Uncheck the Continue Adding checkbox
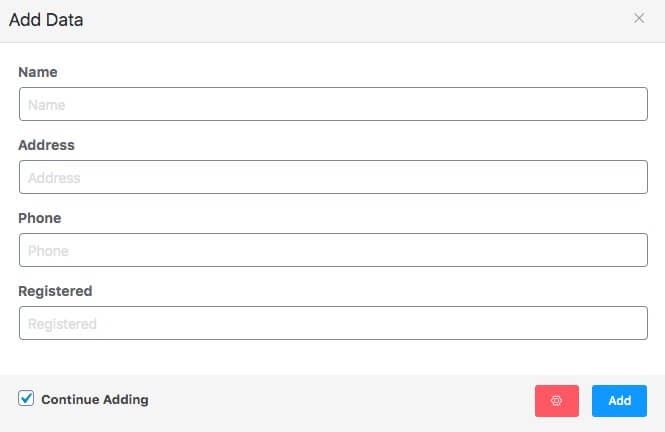The image size is (665, 432). 26,399
